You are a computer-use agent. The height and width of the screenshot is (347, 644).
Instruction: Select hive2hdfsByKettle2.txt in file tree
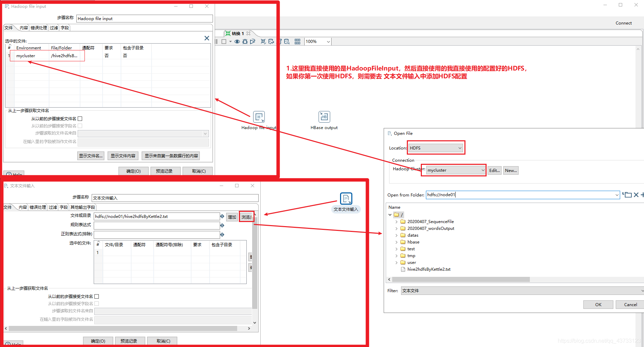point(429,269)
